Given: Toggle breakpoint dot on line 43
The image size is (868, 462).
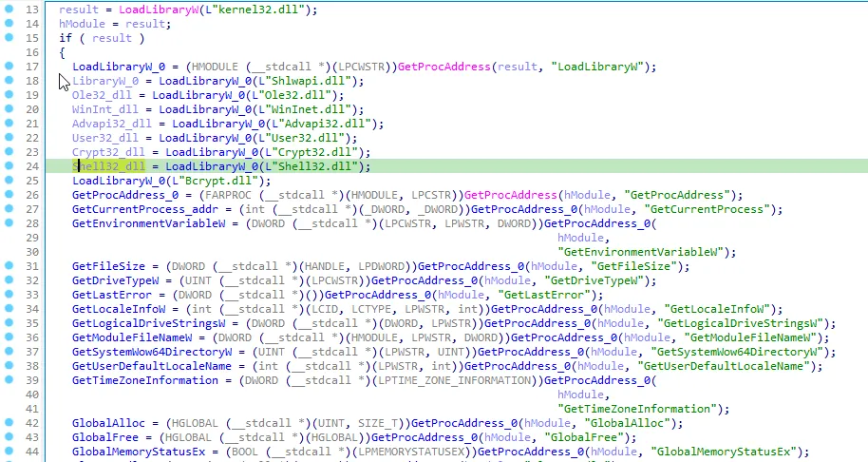Looking at the screenshot, I should pos(9,437).
